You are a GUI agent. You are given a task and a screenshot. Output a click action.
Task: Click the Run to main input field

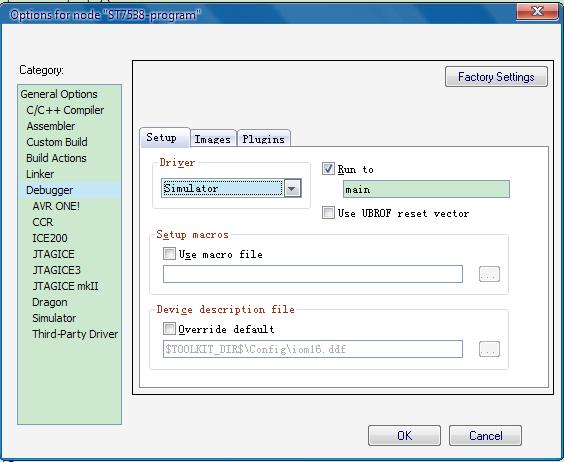(x=426, y=189)
